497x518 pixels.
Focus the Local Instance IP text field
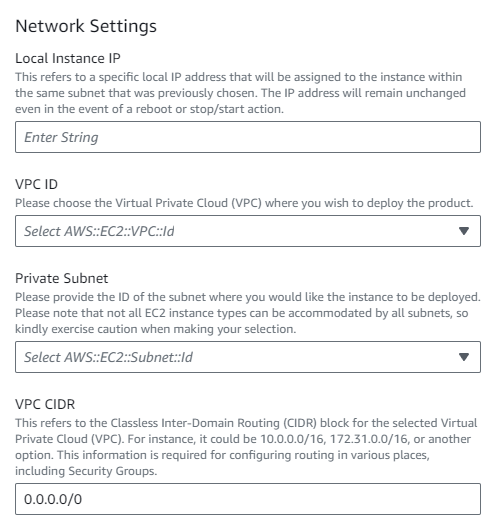[x=248, y=137]
